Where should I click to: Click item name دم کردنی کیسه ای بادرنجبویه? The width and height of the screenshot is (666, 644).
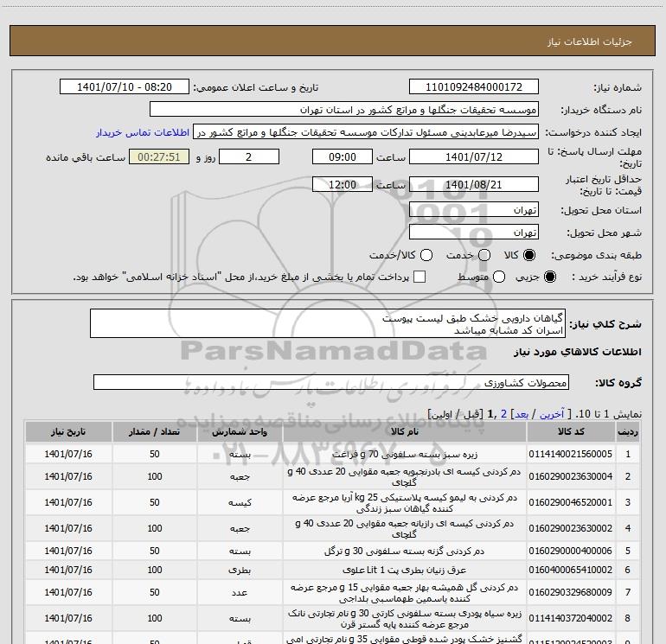pos(405,477)
